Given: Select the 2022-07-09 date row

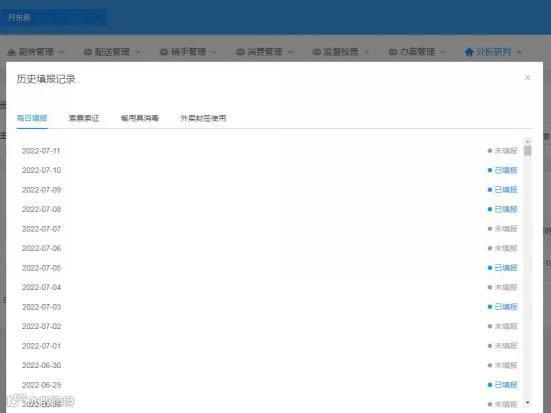Looking at the screenshot, I should click(x=269, y=190).
